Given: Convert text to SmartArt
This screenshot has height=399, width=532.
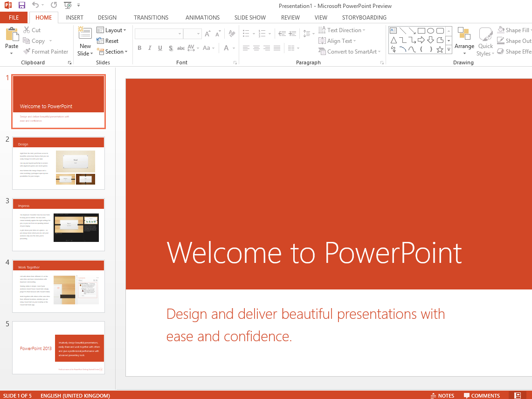Looking at the screenshot, I should (x=350, y=52).
